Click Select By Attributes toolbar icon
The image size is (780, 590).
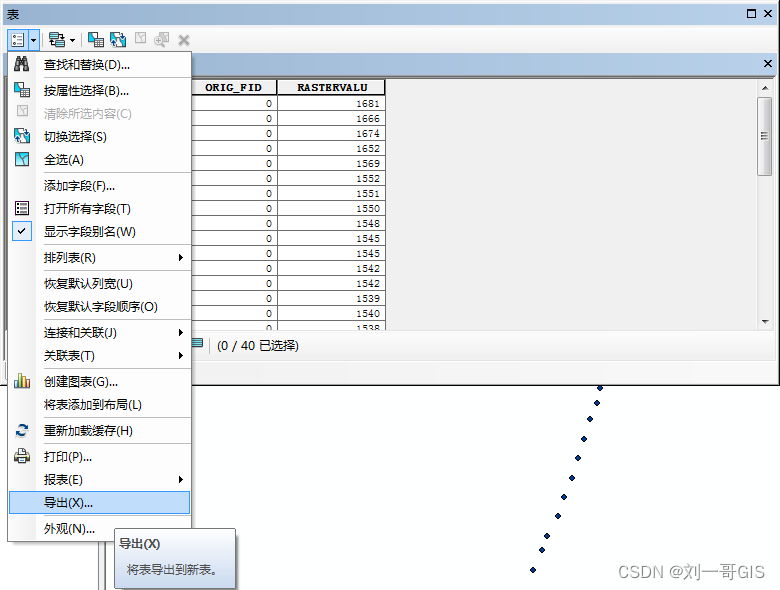click(x=96, y=40)
